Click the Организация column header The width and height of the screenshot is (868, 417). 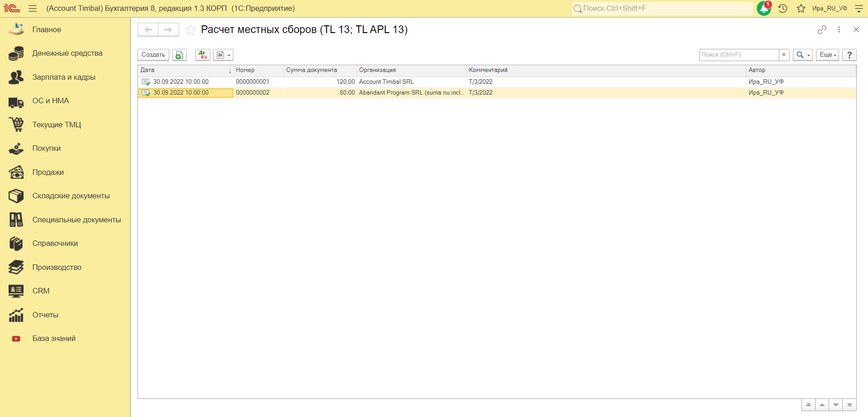pos(412,70)
